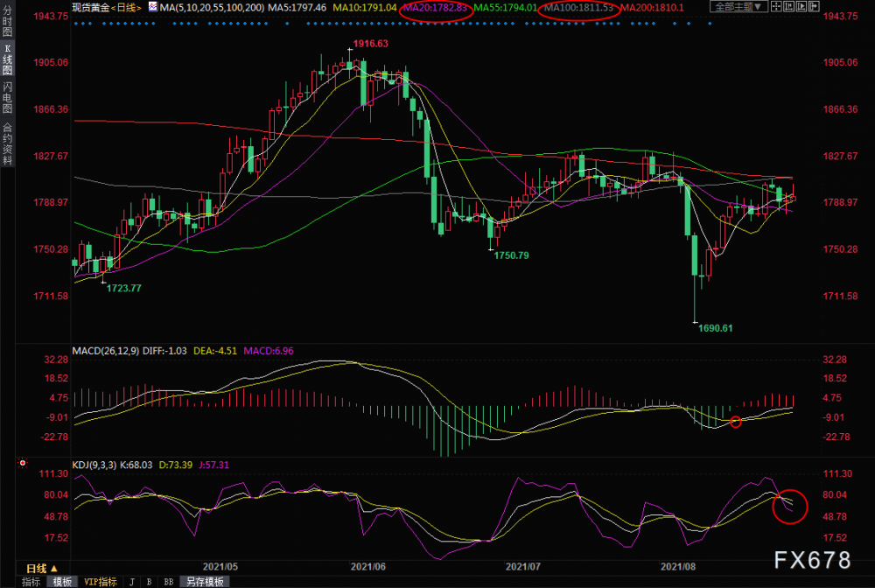Click the crosshair cursor icon at top right
This screenshot has height=588, width=875.
point(776,7)
